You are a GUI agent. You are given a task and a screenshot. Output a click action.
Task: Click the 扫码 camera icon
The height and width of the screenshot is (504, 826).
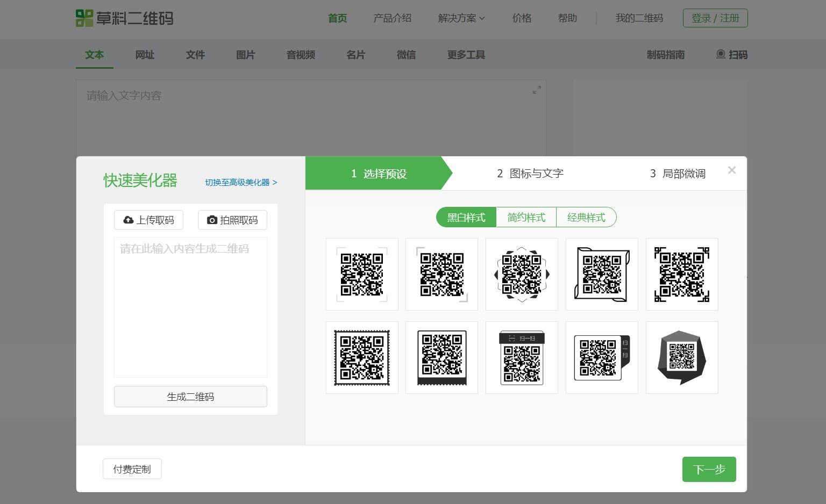(x=721, y=54)
